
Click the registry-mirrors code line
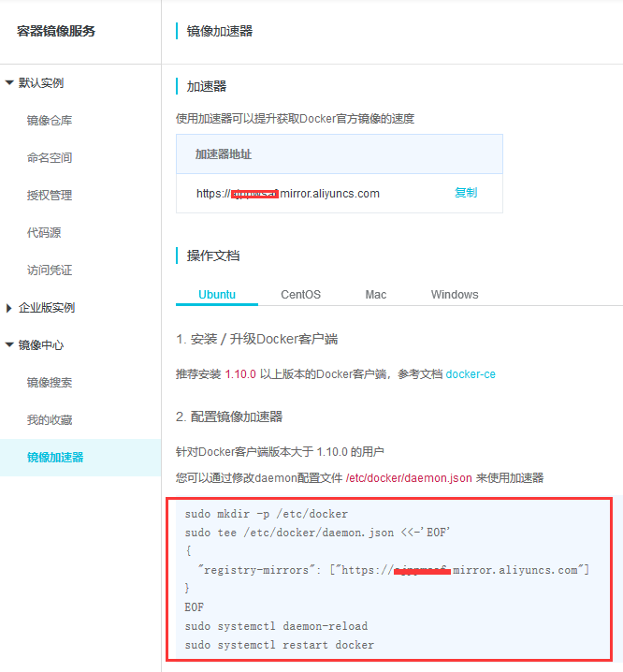(393, 570)
